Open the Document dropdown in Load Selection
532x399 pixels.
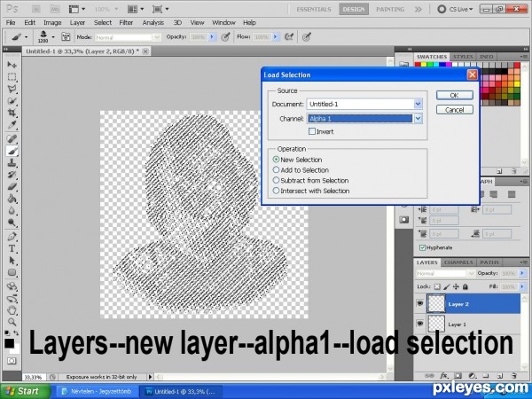[x=418, y=104]
